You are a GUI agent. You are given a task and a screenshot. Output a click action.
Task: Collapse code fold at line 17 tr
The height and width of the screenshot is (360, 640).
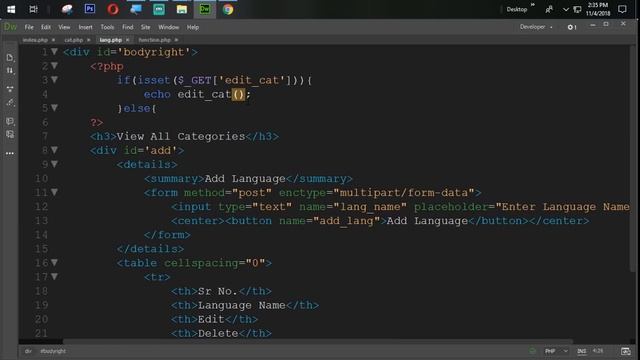[x=54, y=276]
